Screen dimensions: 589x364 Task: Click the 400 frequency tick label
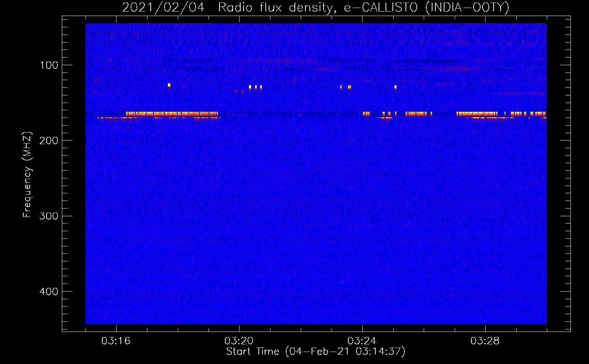[x=49, y=292]
